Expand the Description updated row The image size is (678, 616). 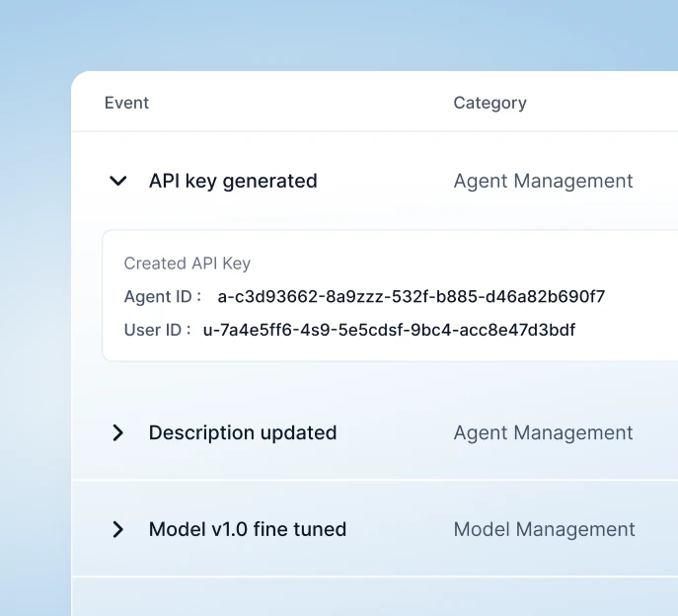click(x=118, y=432)
